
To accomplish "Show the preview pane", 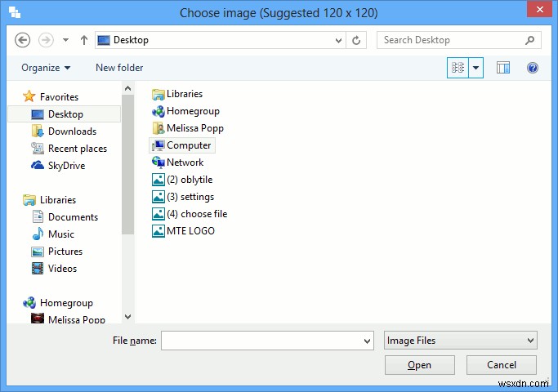I will tap(502, 67).
